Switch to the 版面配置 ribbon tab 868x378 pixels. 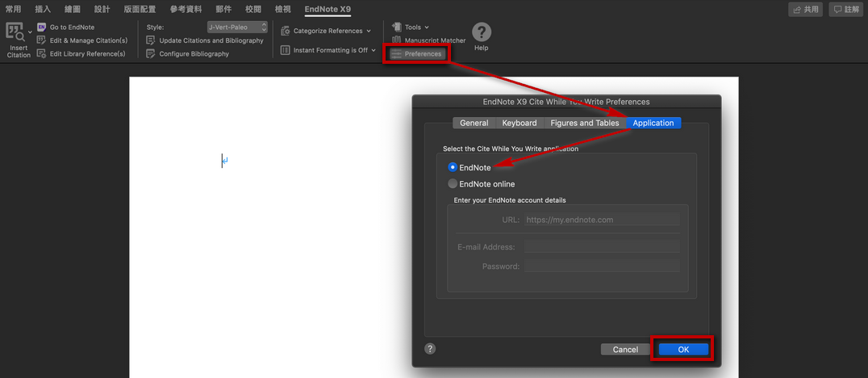[x=140, y=9]
